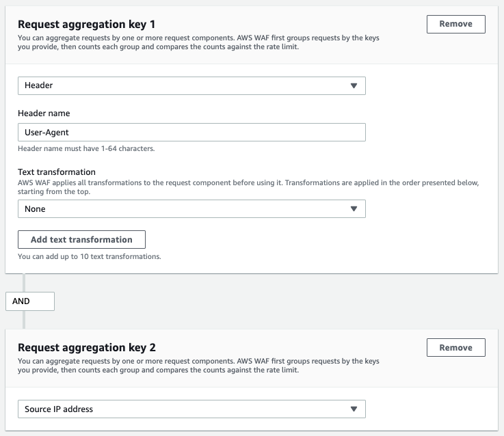Focus the User-Agent header name field

191,132
